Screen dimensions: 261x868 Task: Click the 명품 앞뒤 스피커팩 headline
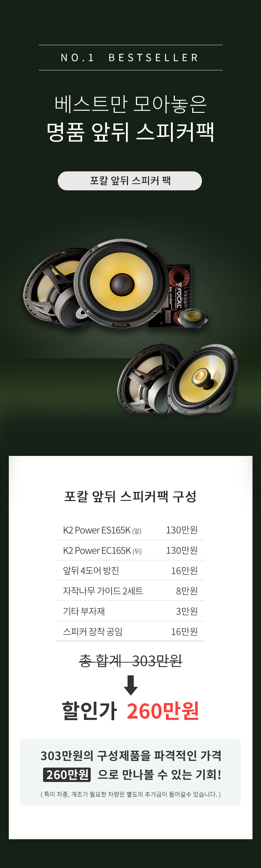point(130,132)
